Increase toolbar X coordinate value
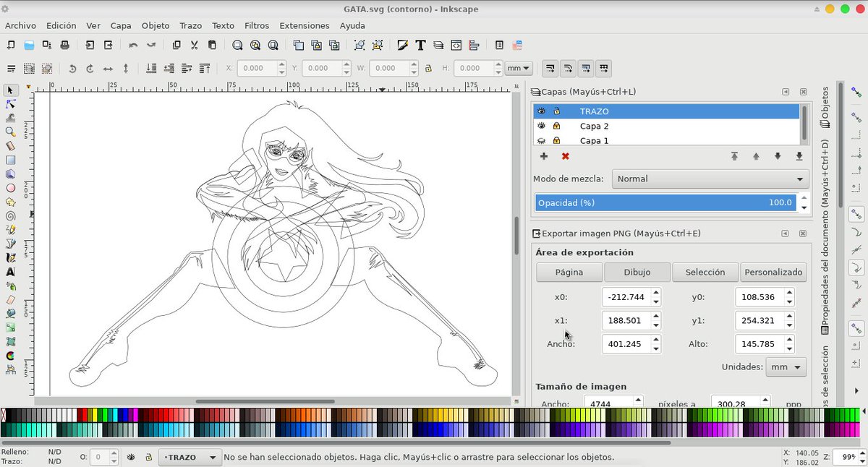Screen dimensions: 868x467 [282, 65]
